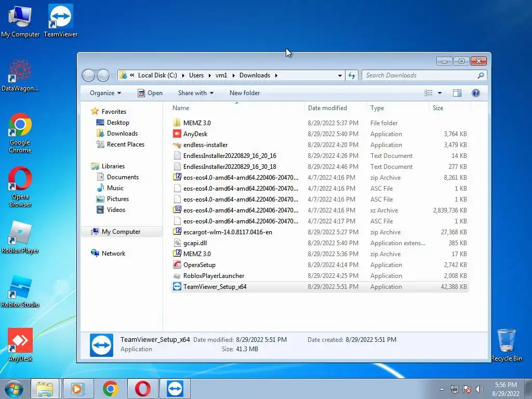Select the Roblox Player desktop shortcut
Screen dimensions: 532x399
pyautogui.click(x=20, y=237)
